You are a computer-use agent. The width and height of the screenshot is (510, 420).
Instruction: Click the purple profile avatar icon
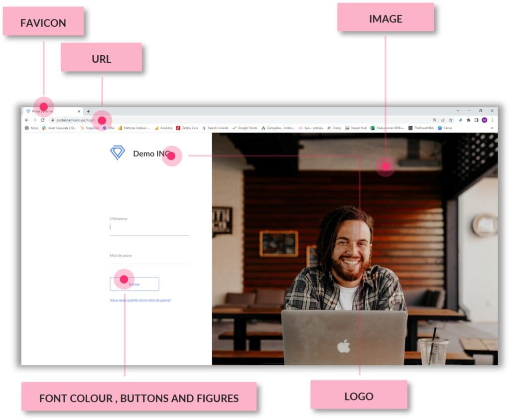point(484,120)
